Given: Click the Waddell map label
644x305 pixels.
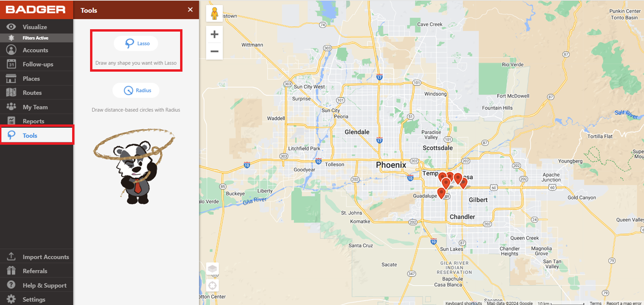Looking at the screenshot, I should click(276, 118).
